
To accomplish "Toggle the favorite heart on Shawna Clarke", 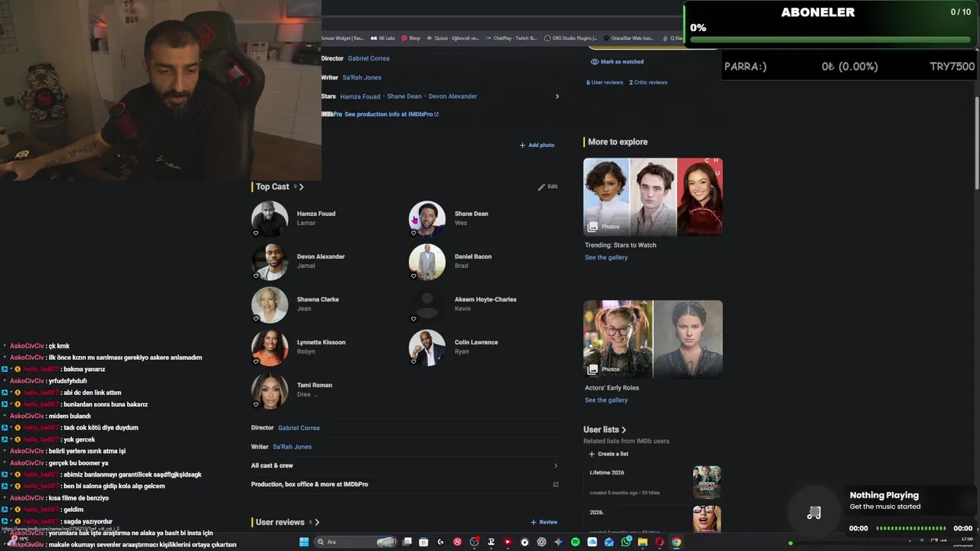I will [x=256, y=319].
